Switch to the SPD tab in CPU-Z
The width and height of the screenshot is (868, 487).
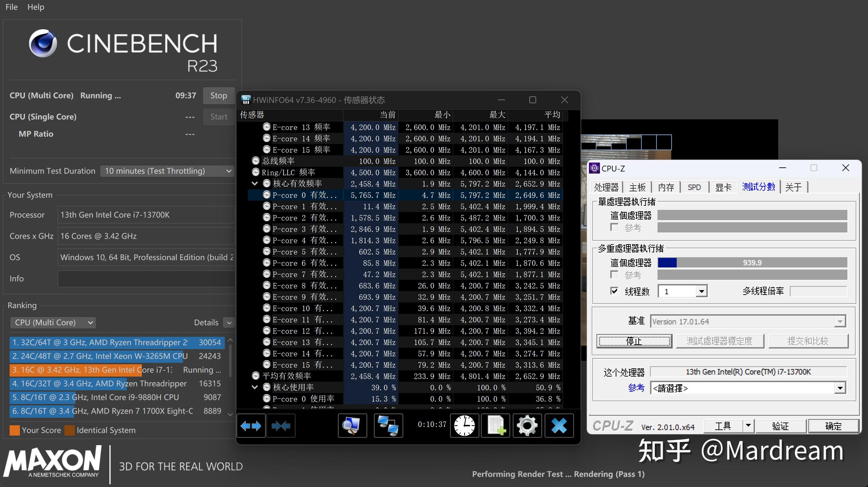click(695, 187)
